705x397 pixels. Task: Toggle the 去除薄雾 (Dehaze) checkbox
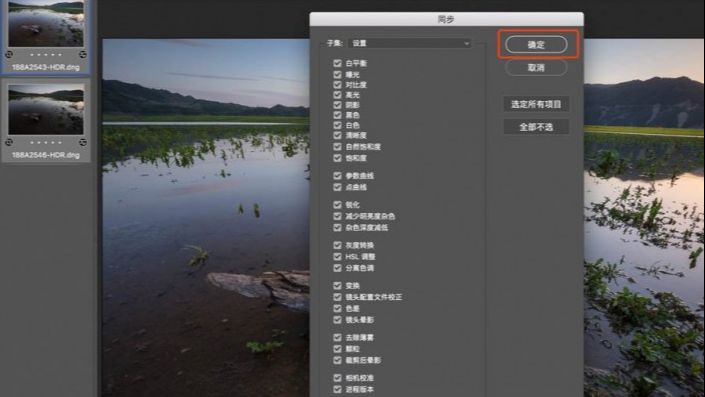coord(338,337)
